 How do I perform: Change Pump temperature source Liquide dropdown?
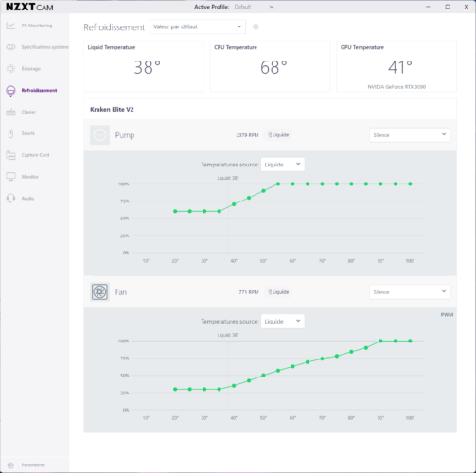[x=283, y=165]
